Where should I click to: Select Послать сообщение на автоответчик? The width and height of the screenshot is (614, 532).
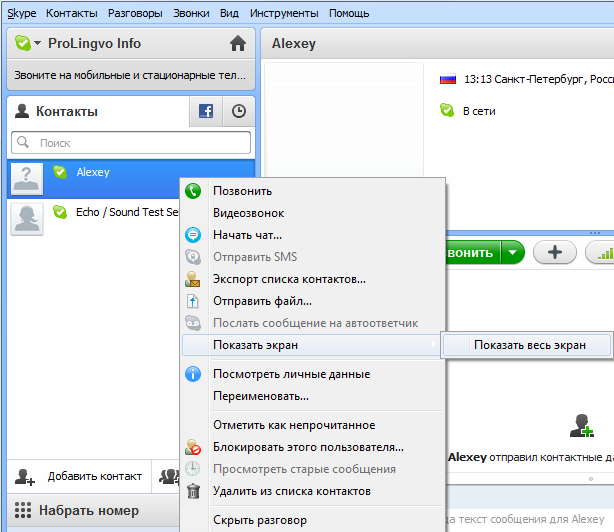pos(314,323)
